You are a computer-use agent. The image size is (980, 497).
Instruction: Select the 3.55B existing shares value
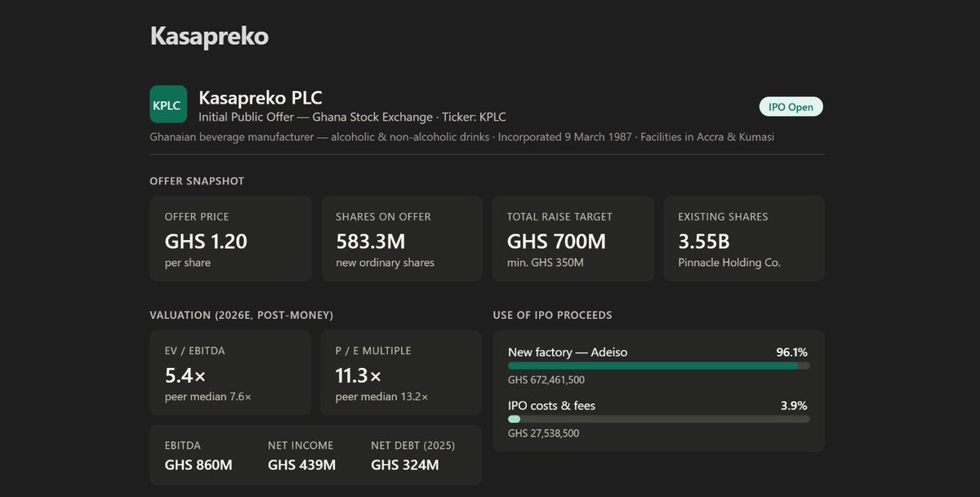(x=704, y=242)
